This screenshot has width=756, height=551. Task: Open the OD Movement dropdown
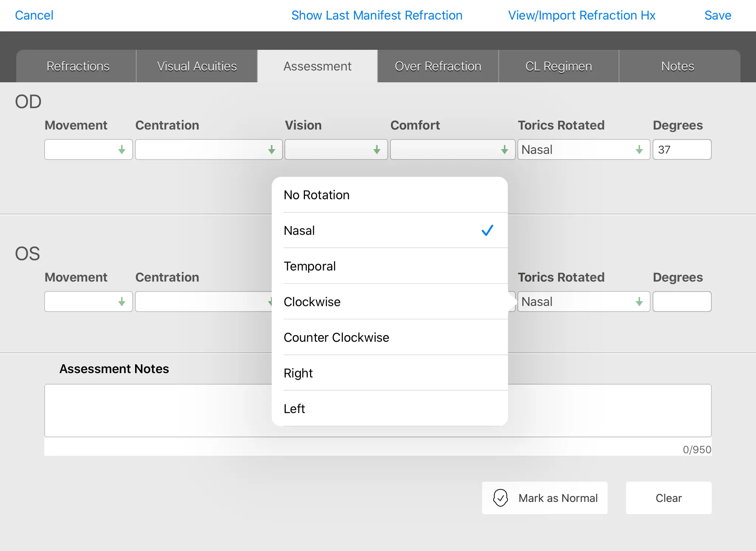coord(89,149)
